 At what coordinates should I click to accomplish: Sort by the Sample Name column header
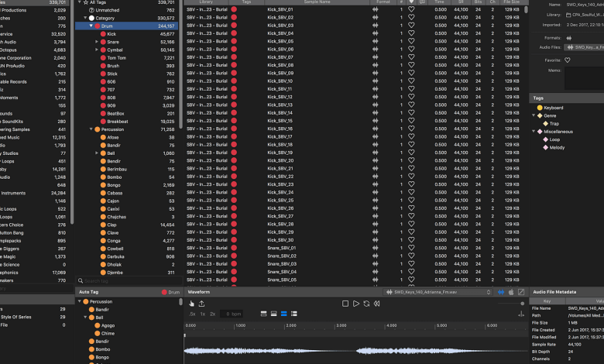tap(317, 2)
